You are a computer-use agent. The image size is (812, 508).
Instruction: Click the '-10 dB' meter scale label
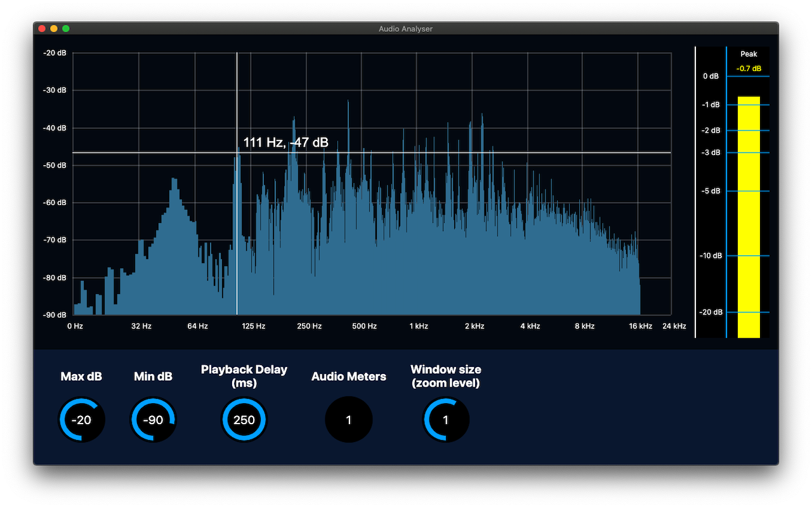[x=710, y=256]
